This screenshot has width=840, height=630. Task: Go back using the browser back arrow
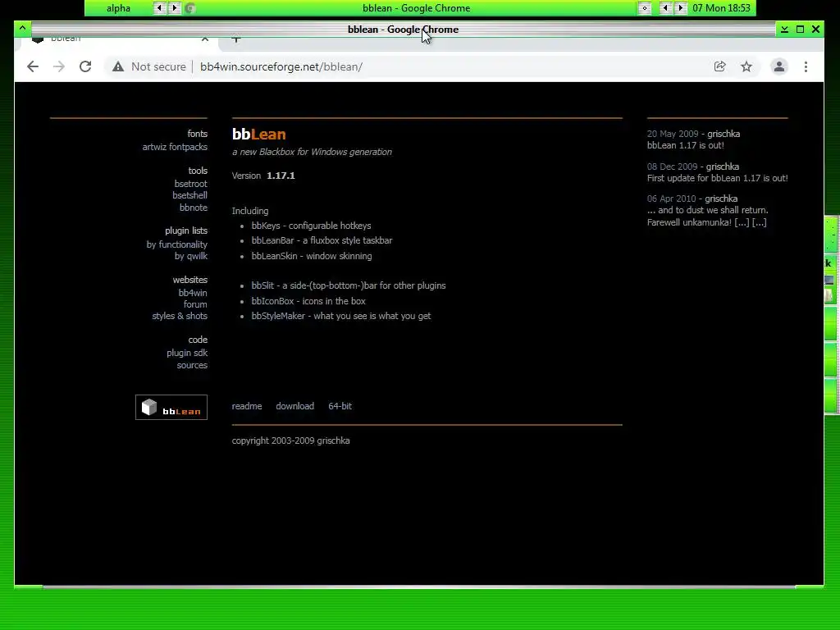point(33,66)
